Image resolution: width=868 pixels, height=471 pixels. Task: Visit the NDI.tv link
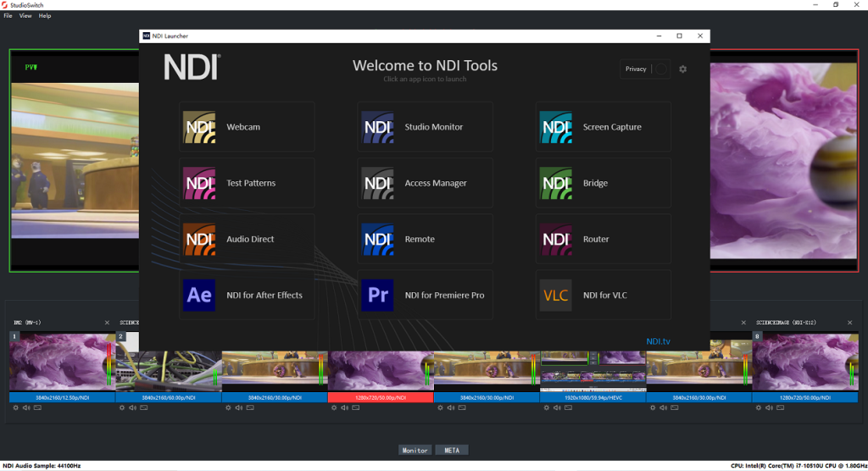(658, 341)
